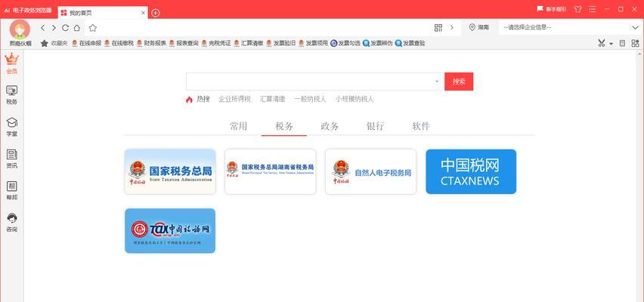
Task: Open the 自然人电子税务局 card
Action: pos(370,171)
